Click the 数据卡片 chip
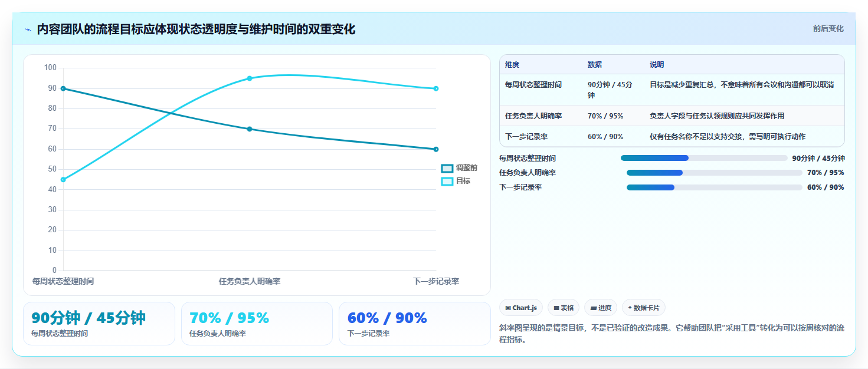 point(644,308)
